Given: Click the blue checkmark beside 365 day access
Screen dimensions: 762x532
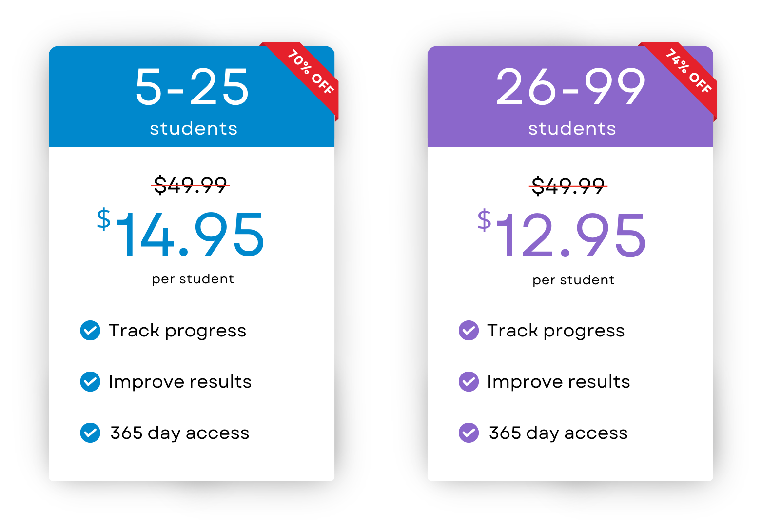Looking at the screenshot, I should (x=90, y=433).
